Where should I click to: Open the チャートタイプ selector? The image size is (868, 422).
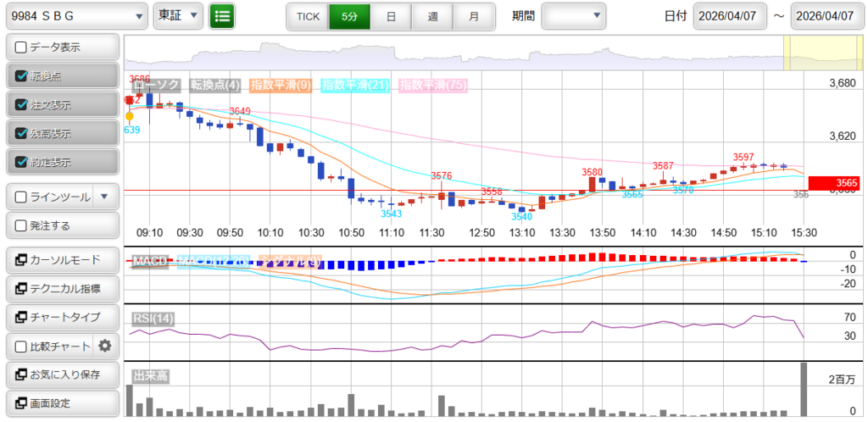[61, 317]
